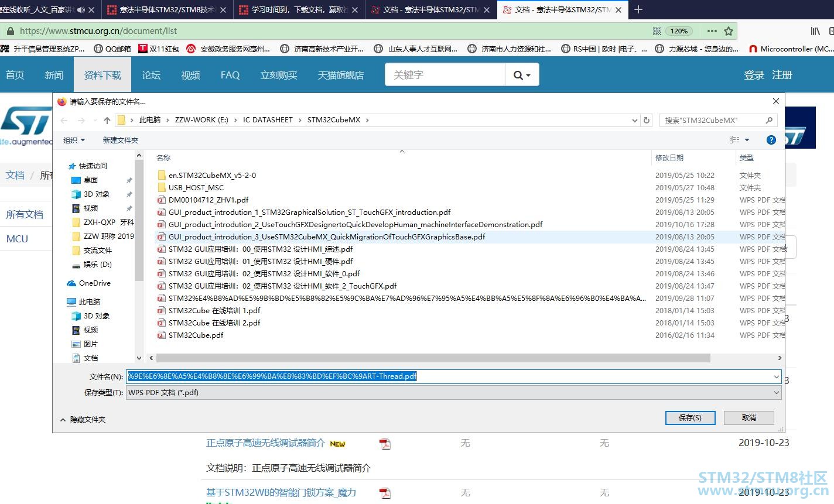
Task: Open the Microcontroller bookmark
Action: pos(791,49)
